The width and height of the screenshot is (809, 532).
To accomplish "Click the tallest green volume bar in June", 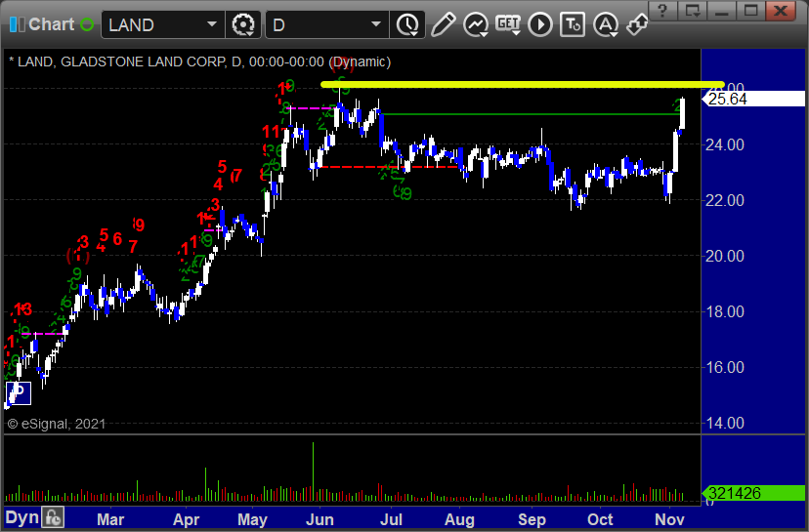I will click(x=313, y=471).
